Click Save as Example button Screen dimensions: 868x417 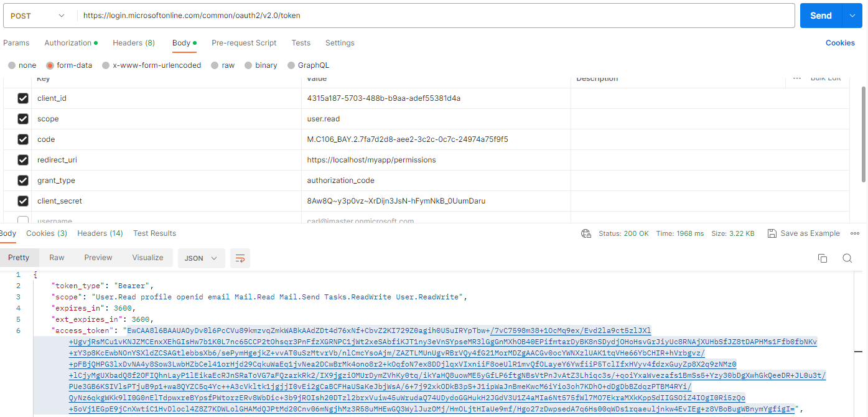(x=804, y=233)
